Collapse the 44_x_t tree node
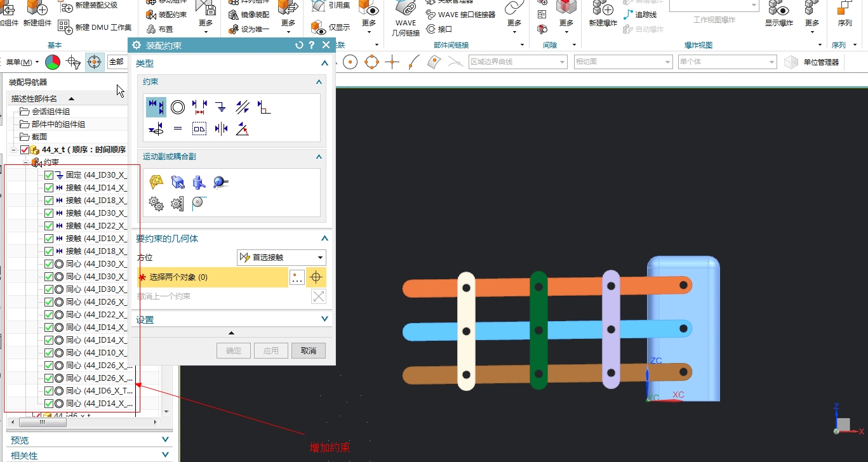This screenshot has width=868, height=462. [14, 150]
